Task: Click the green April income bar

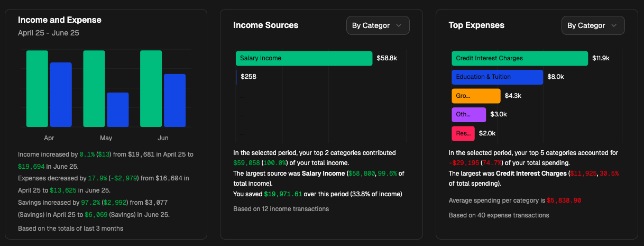Action: point(37,88)
